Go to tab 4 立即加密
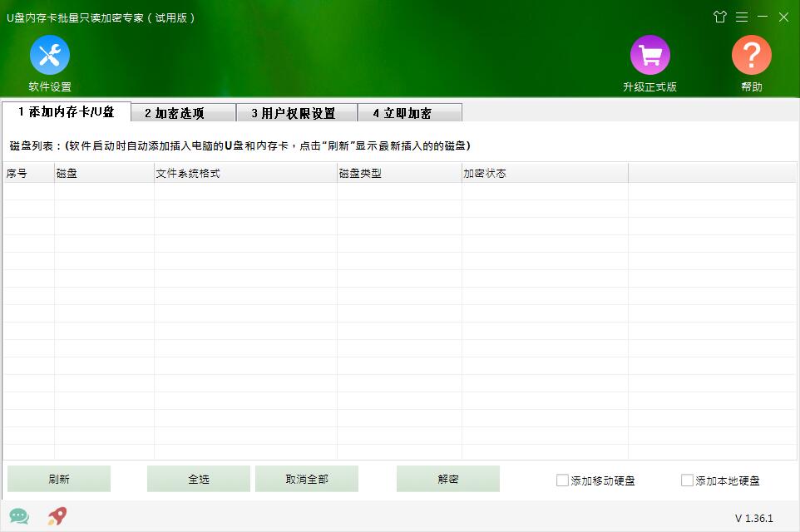Viewport: 800px width, 532px height. tap(410, 113)
